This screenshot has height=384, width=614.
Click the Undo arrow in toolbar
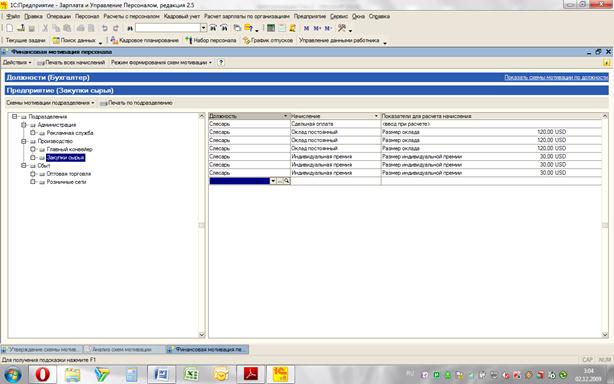(105, 28)
